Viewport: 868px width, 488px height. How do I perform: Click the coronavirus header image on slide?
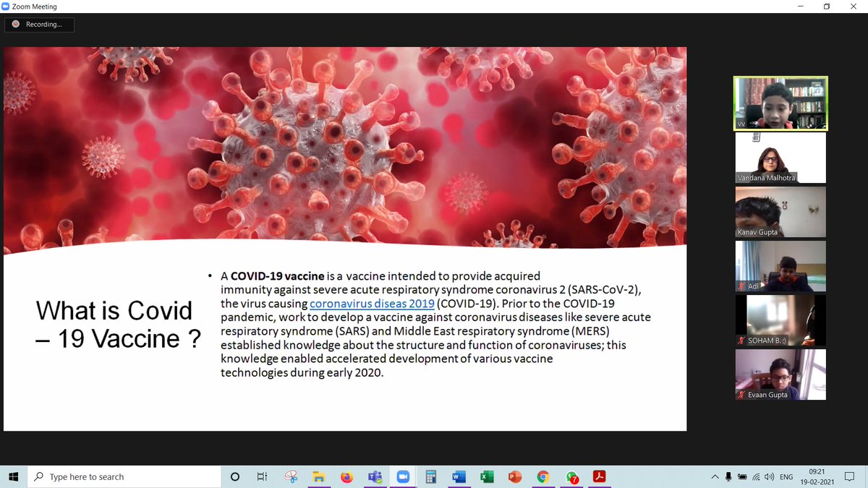(345, 148)
